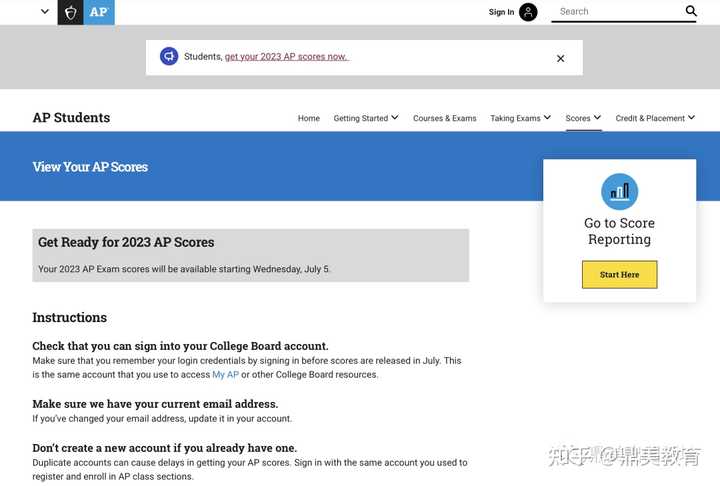Open the Courses & Exams page
This screenshot has height=486, width=720.
pyautogui.click(x=445, y=118)
